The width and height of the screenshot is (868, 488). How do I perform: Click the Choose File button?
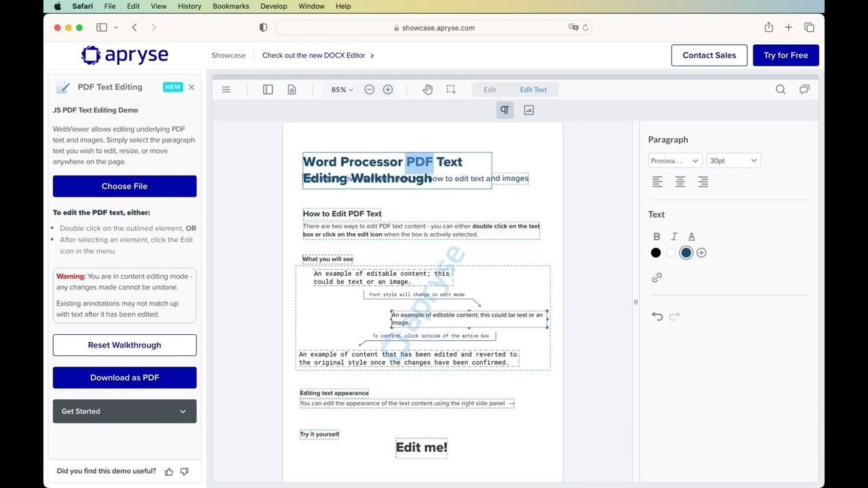tap(125, 186)
